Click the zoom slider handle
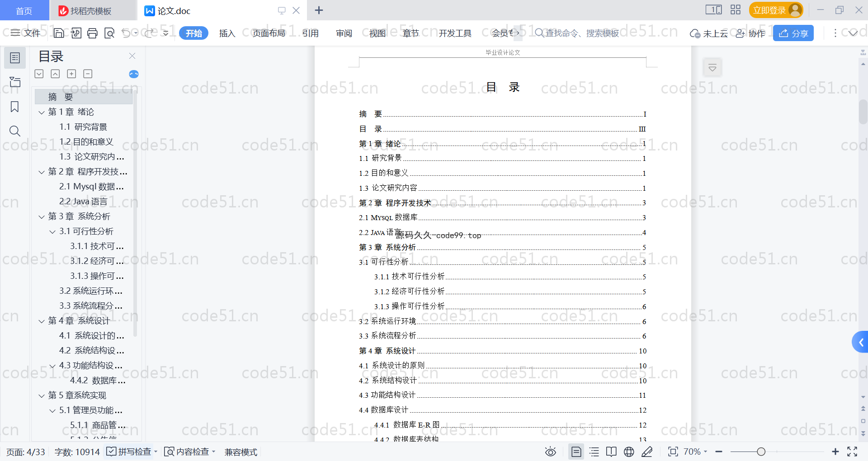This screenshot has width=868, height=461. coord(761,452)
